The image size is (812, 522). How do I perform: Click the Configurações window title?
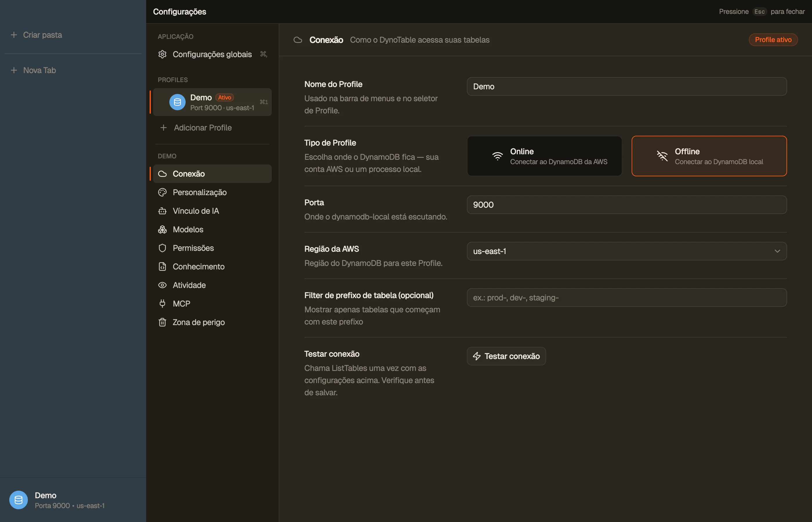(x=180, y=12)
